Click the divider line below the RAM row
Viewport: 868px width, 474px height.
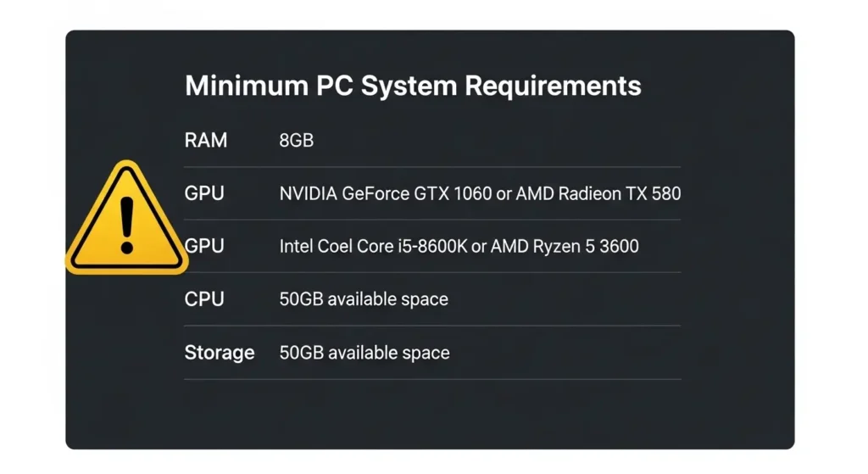click(x=432, y=167)
